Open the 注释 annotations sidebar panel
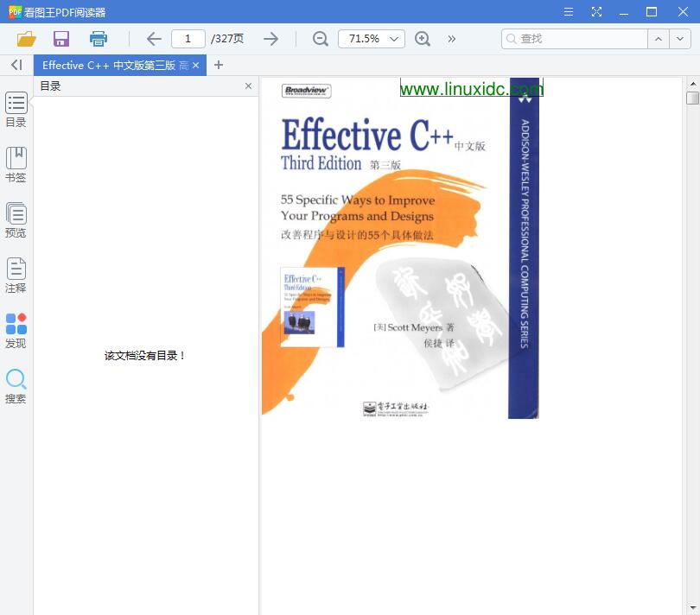Screen dimensions: 700x615 (16, 276)
